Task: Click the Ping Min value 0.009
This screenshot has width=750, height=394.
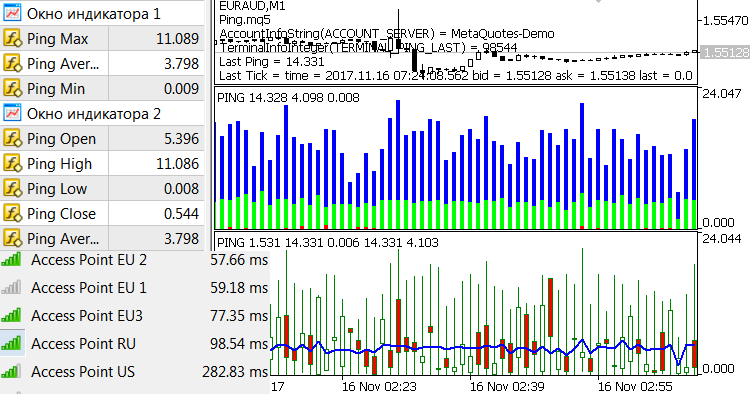Action: (181, 88)
